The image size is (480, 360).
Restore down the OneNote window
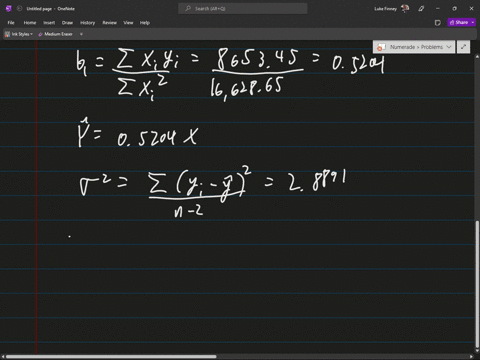point(454,9)
